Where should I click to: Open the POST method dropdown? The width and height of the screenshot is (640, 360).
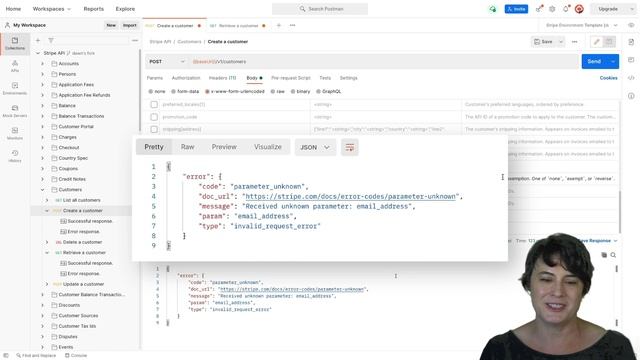tap(167, 62)
